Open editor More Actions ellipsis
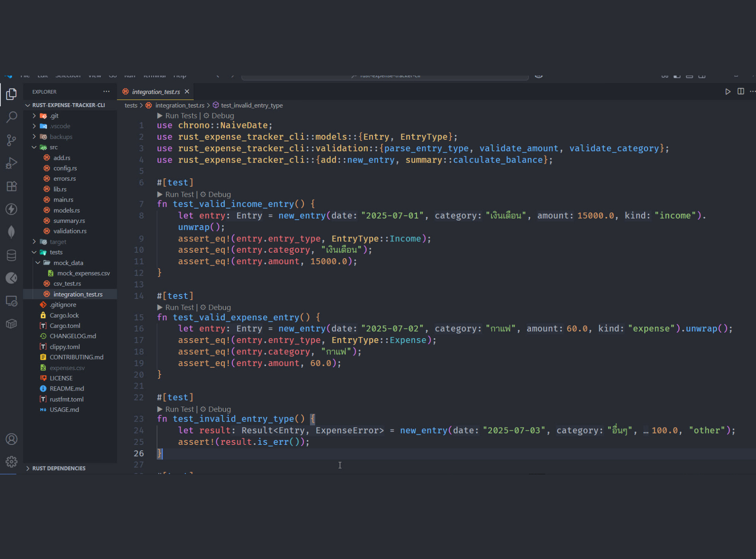Viewport: 756px width, 559px height. click(752, 91)
